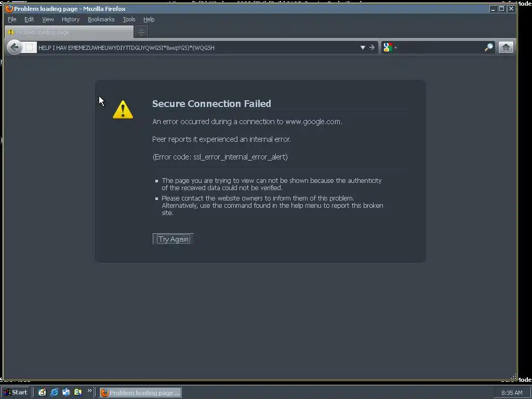The width and height of the screenshot is (532, 399).
Task: Open the fourth quick launch search icon
Action: [x=78, y=392]
